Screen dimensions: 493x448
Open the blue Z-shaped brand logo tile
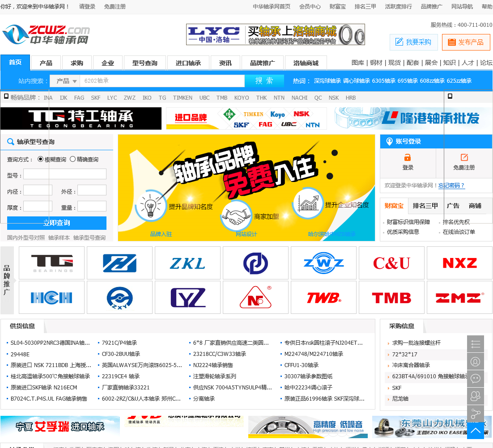[119, 263]
